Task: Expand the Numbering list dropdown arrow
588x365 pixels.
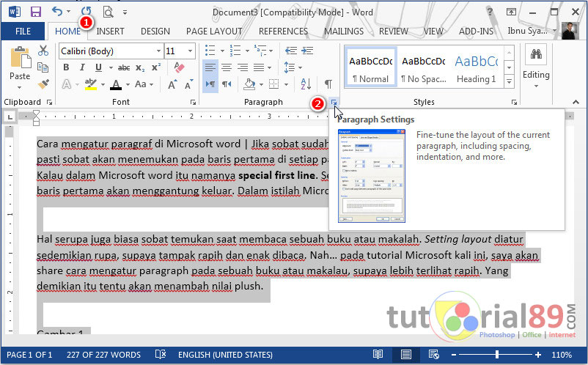Action: point(247,51)
